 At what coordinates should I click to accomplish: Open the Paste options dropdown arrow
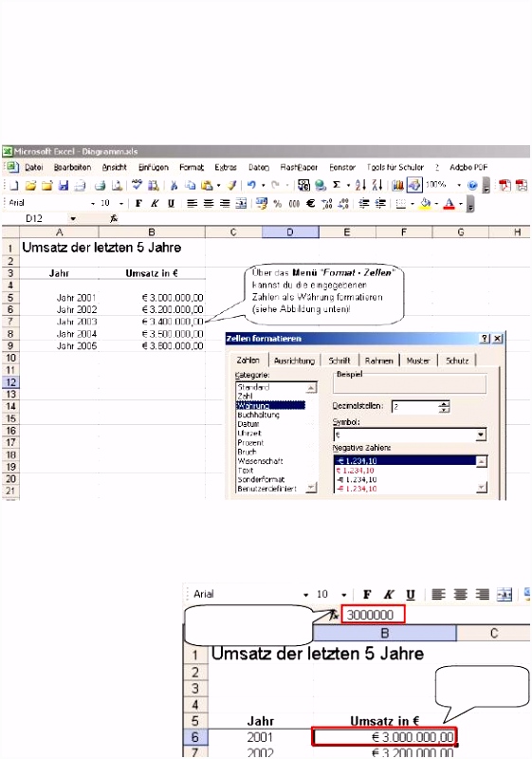pyautogui.click(x=219, y=185)
